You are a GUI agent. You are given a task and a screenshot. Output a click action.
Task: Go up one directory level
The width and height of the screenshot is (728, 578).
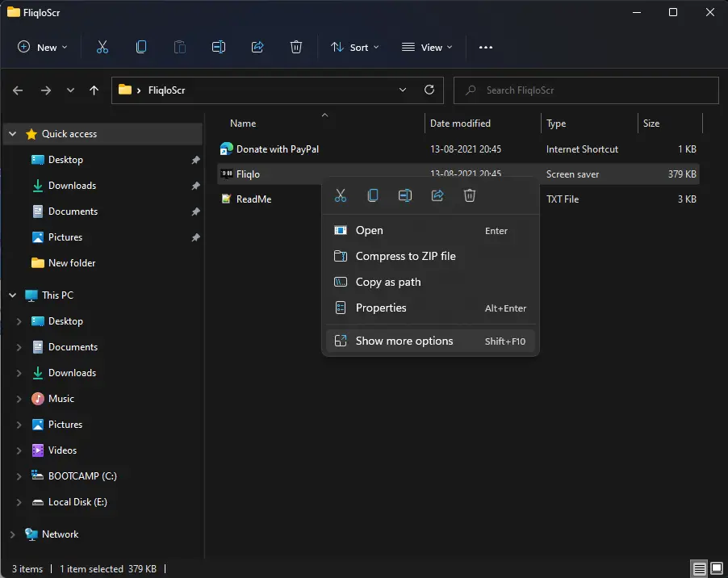click(94, 90)
